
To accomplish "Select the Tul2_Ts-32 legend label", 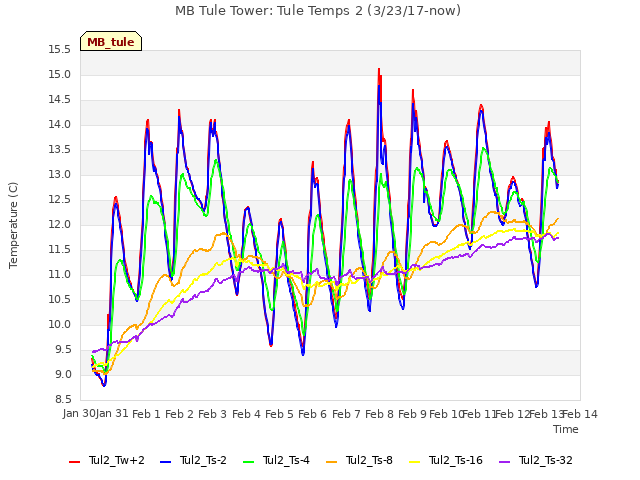I will (x=546, y=460).
